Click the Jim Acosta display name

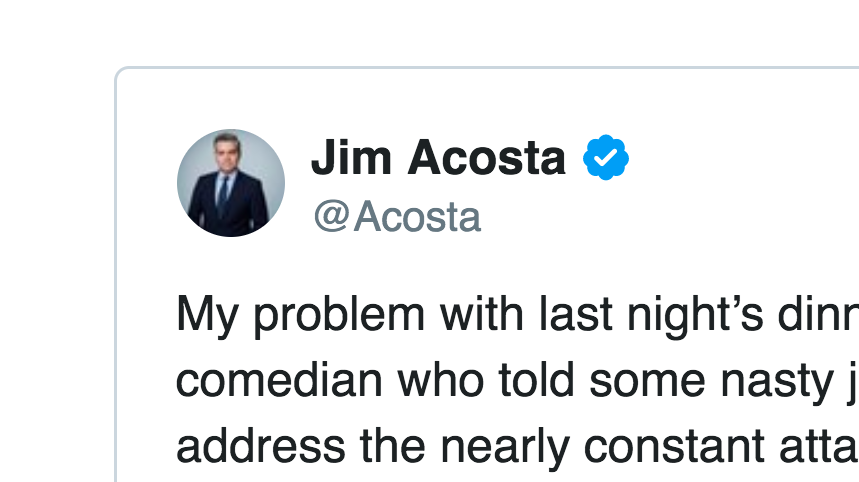point(438,158)
